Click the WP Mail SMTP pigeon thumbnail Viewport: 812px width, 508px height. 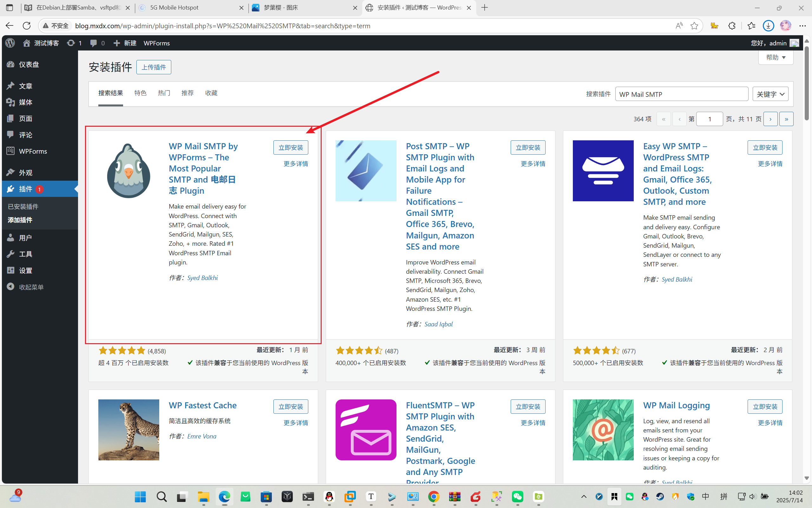pyautogui.click(x=128, y=171)
